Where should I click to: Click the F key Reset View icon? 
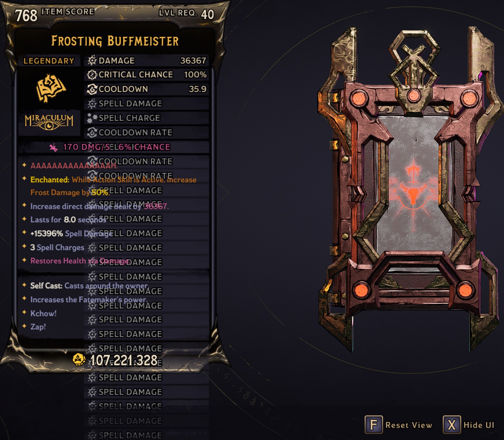coord(373,425)
